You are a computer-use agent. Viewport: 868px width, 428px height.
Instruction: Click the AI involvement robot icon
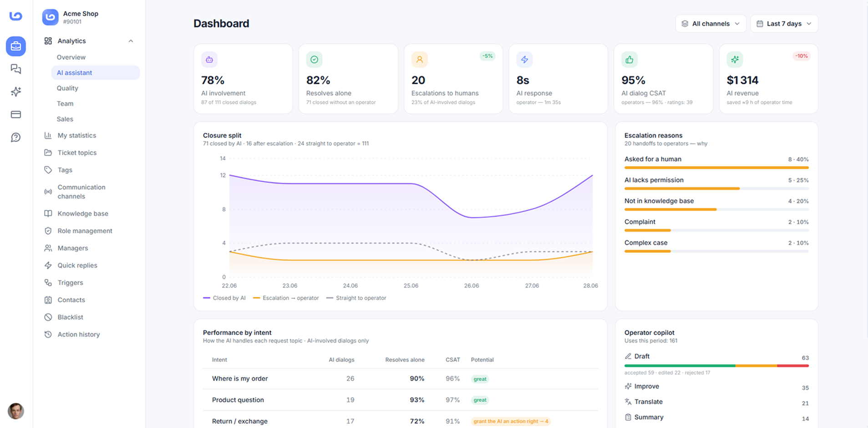209,60
